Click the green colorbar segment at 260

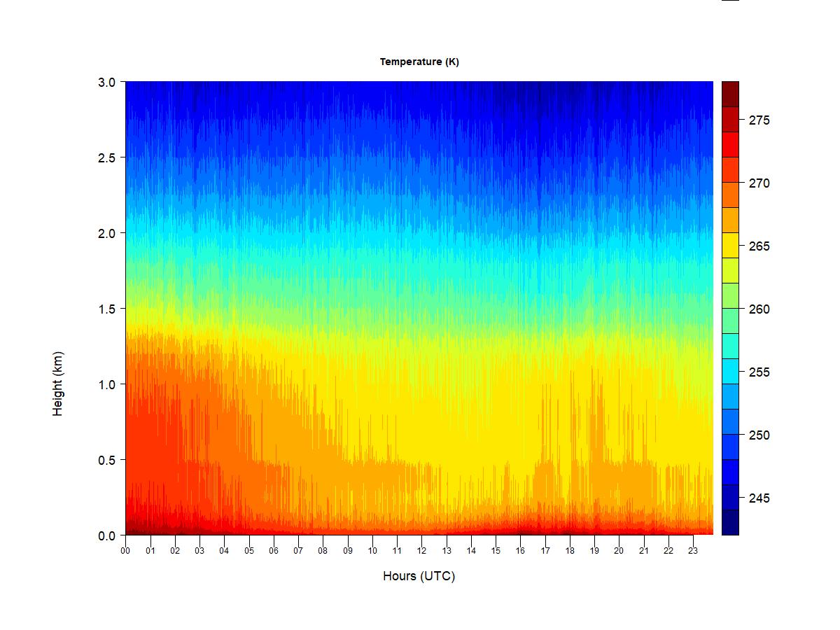pyautogui.click(x=730, y=321)
